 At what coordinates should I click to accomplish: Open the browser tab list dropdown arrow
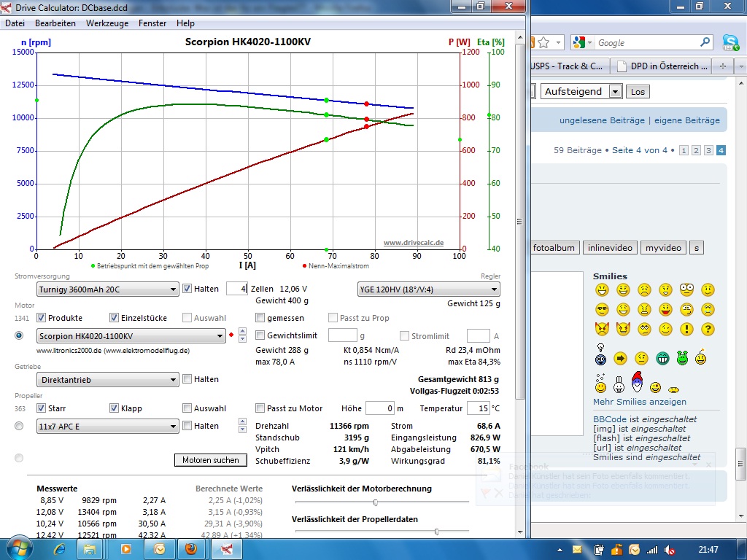[x=741, y=66]
